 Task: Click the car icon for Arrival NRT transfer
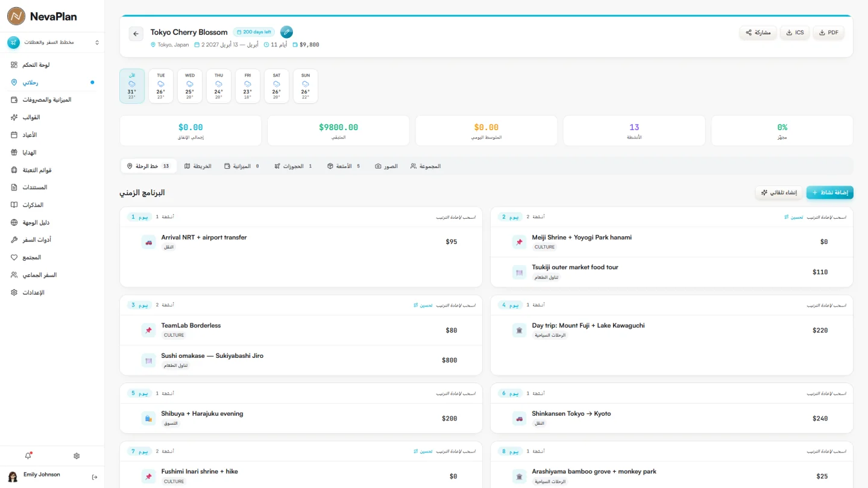(x=148, y=242)
